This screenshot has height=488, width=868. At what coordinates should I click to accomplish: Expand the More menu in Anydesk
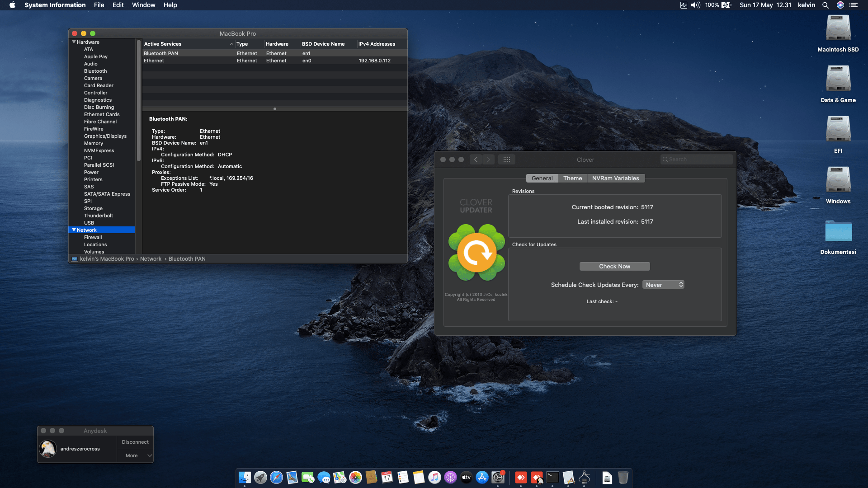click(x=135, y=455)
